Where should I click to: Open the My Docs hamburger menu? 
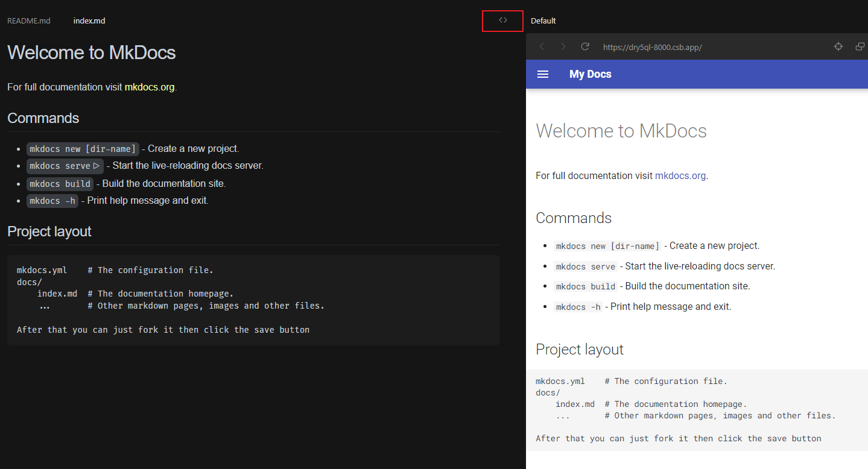[x=543, y=74]
